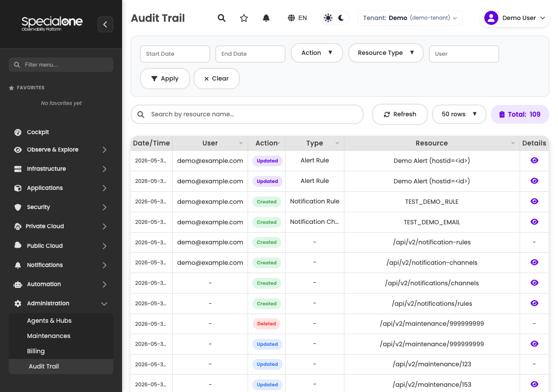558x392 pixels.
Task: View details for TEST_DEMO_RULE
Action: [534, 201]
